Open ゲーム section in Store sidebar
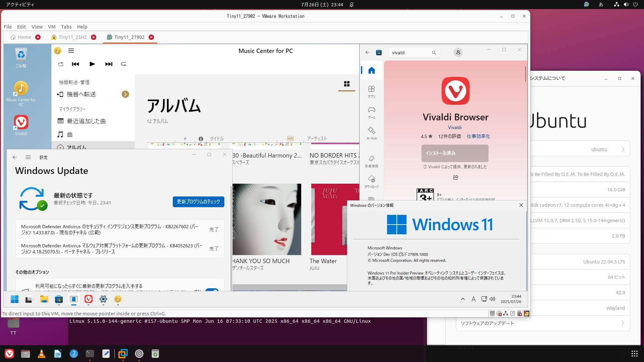Viewport: 644px width, 362px height. 371,113
